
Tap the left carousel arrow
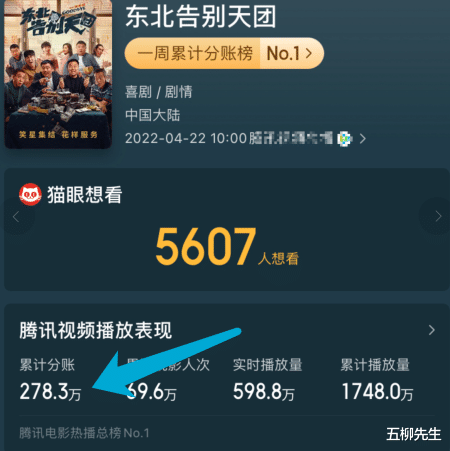[x=16, y=217]
